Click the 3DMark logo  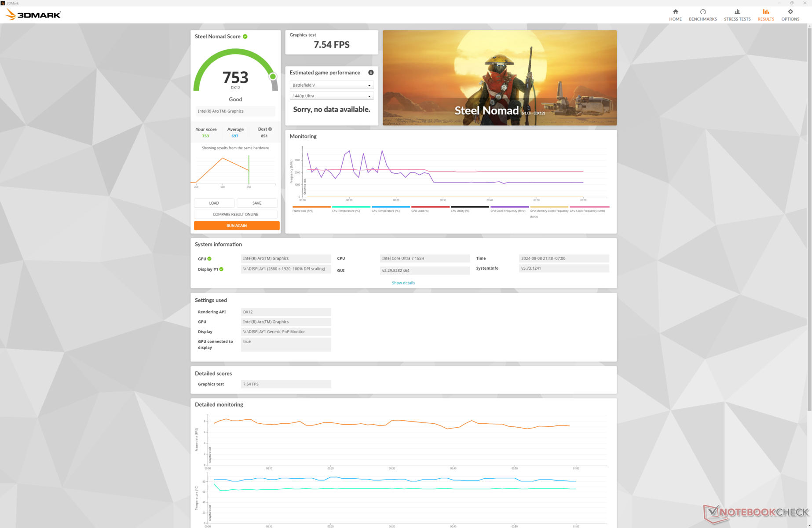click(33, 15)
